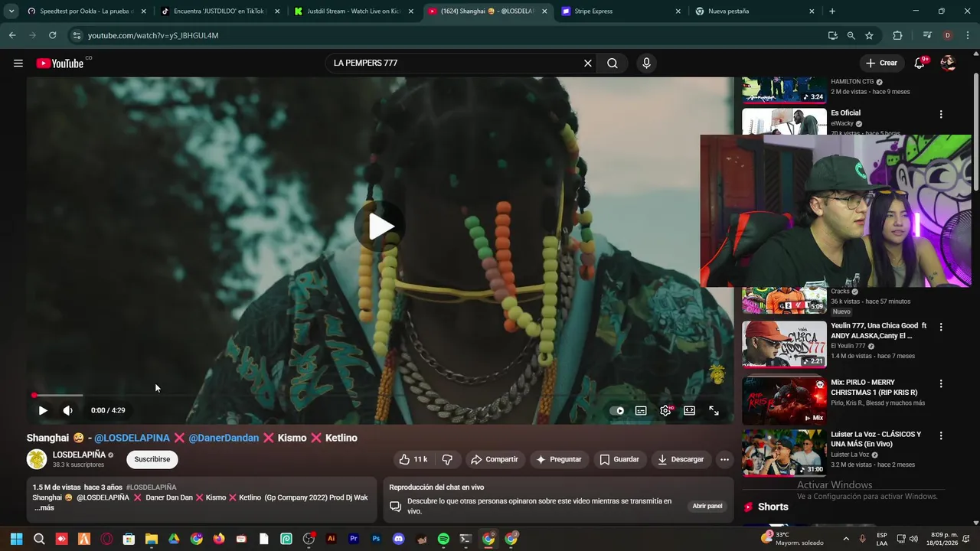Open options for Yeulin 777 video
Viewport: 980px width, 551px height.
(x=941, y=327)
